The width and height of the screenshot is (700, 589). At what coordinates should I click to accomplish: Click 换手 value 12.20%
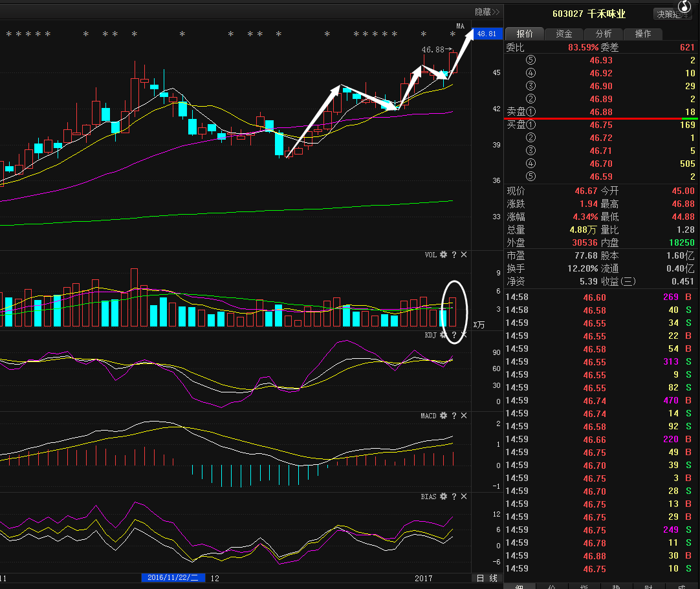[583, 268]
